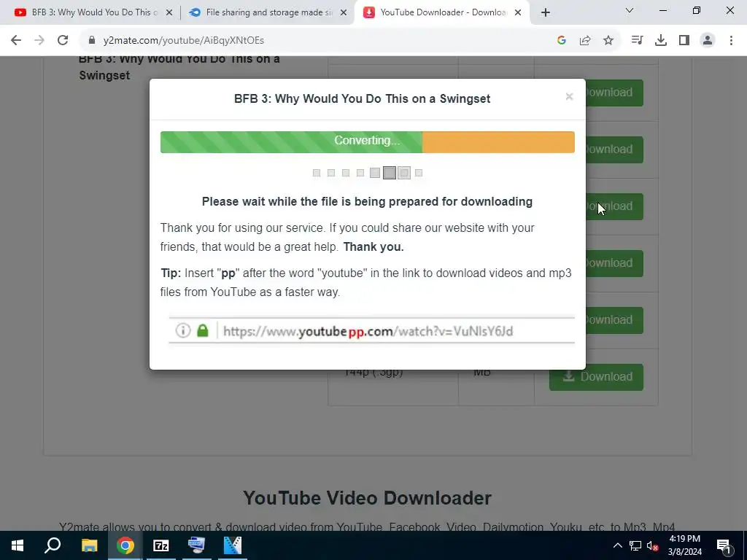Close the File sharing tab
Screen dimensions: 747x560
point(344,12)
